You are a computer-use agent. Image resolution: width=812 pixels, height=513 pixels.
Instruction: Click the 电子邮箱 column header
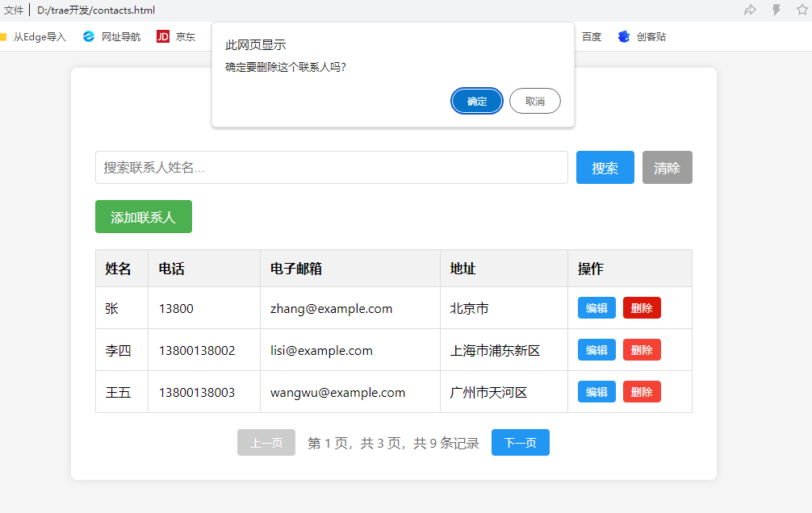[x=296, y=269]
